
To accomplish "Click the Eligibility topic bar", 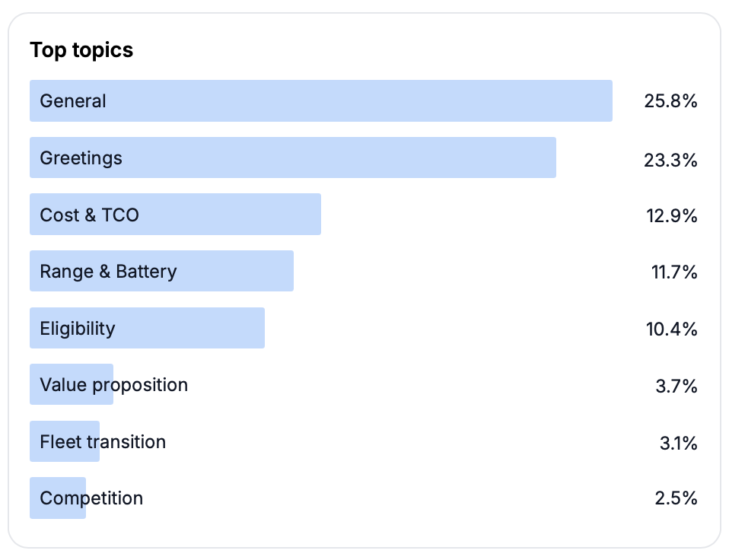I will coord(147,328).
